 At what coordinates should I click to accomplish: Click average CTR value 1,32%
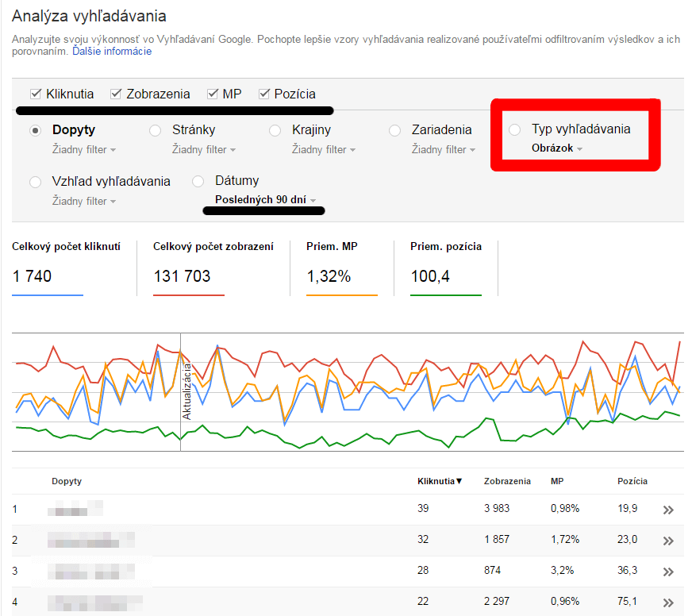(329, 276)
